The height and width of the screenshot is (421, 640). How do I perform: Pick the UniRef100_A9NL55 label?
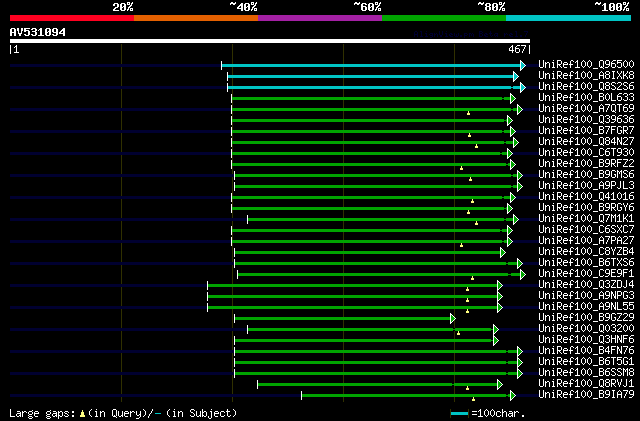tap(586, 307)
